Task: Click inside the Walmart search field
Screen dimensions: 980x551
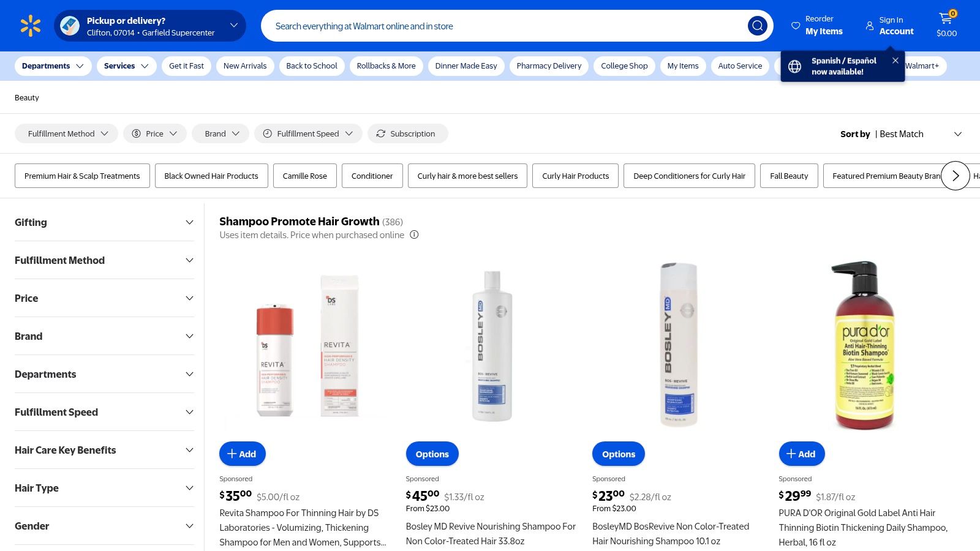Action: pyautogui.click(x=502, y=26)
